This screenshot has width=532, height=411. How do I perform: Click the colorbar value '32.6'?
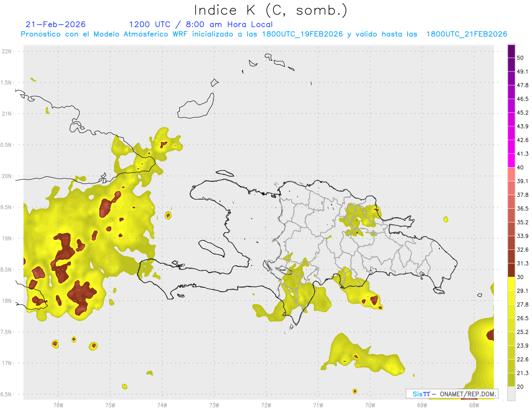tap(523, 250)
